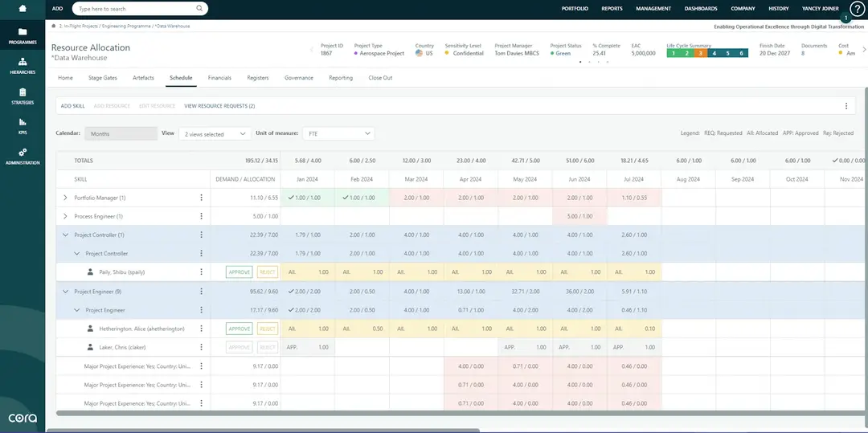This screenshot has width=868, height=433.
Task: Open the Hierarchies sidebar icon
Action: [x=23, y=62]
